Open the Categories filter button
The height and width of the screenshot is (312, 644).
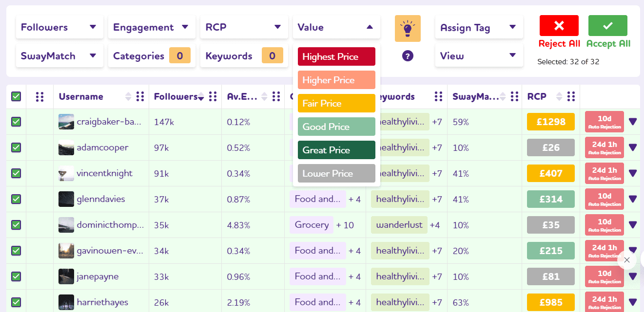click(x=152, y=56)
